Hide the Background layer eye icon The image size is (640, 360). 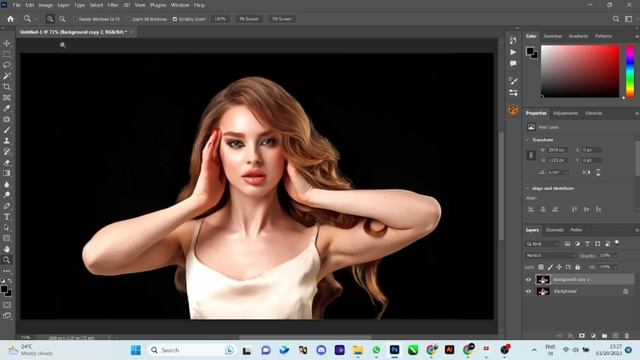point(529,291)
